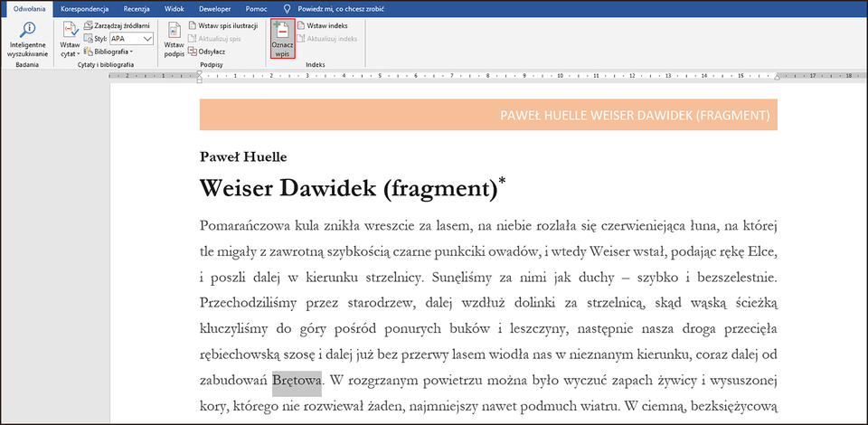Screen dimensions: 868x425
Task: Click the highlighted word 'Brętowa'
Action: [297, 380]
